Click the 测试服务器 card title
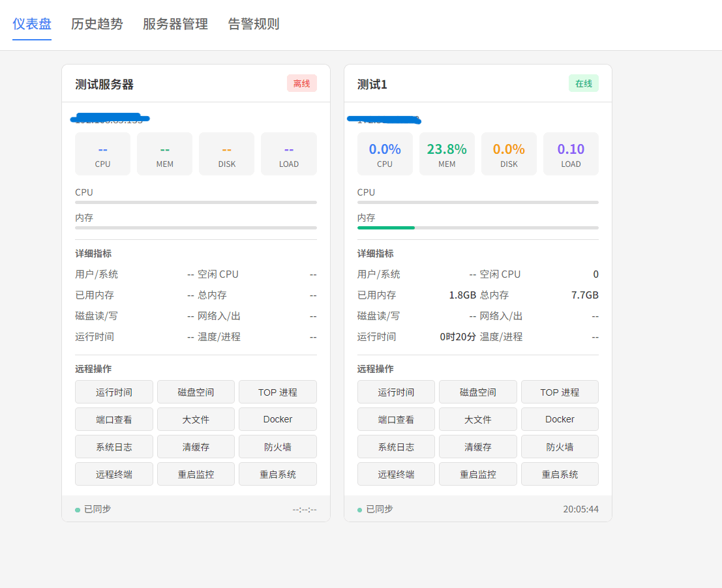Viewport: 722px width, 588px height. (104, 84)
